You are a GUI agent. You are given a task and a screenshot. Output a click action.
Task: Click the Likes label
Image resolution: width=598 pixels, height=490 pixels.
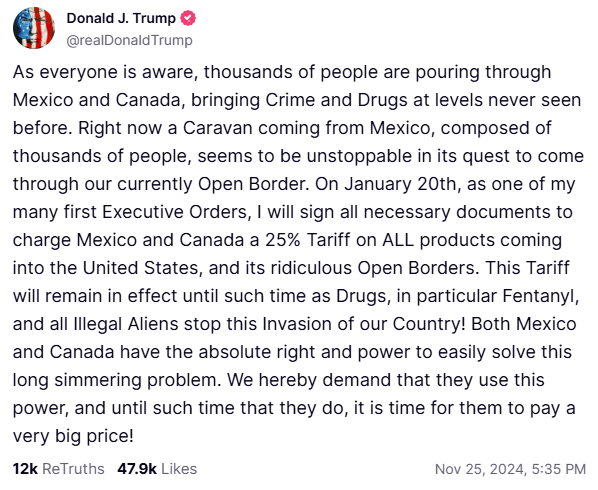pos(179,469)
